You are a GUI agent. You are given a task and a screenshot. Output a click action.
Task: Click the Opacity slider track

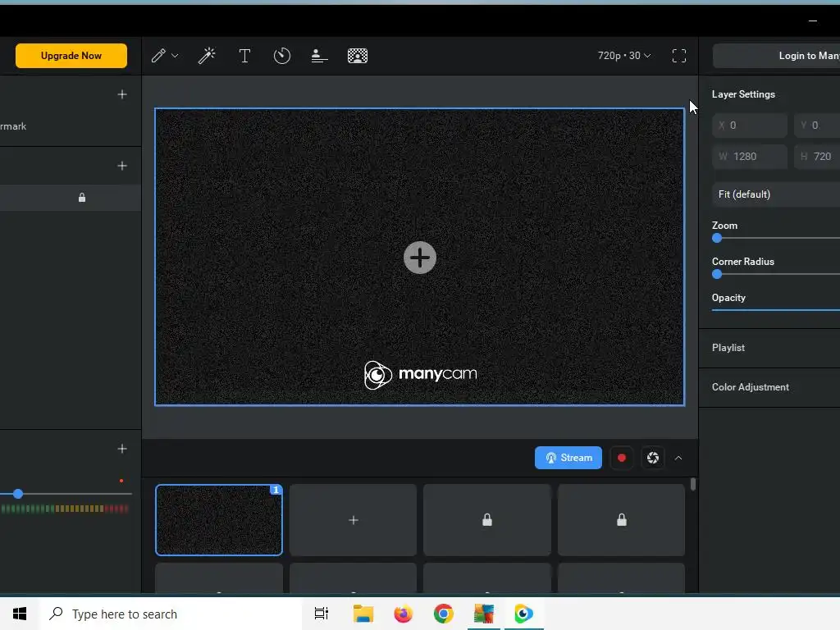[776, 309]
